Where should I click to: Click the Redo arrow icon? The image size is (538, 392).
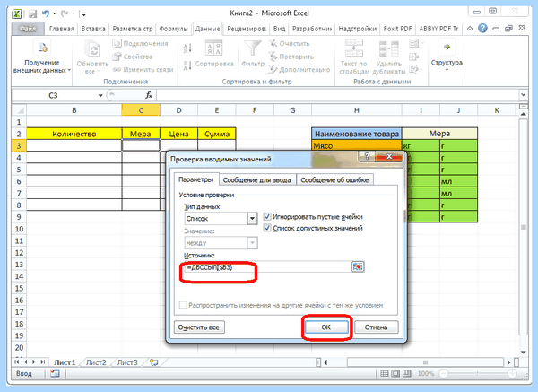coord(65,13)
